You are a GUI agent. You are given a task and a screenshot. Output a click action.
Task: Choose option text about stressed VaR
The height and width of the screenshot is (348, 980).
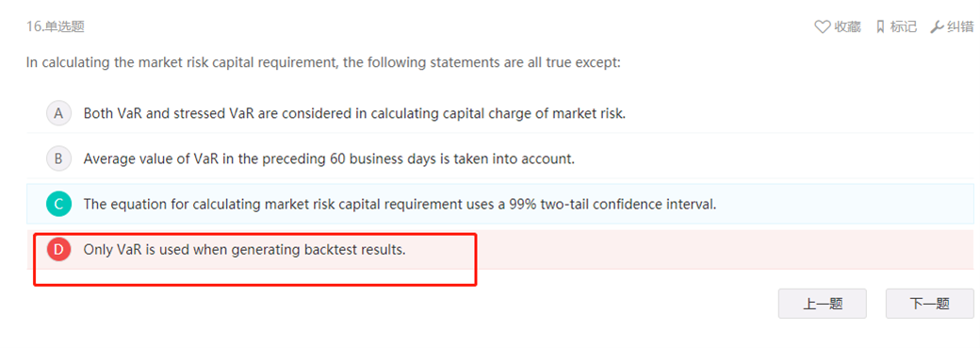pyautogui.click(x=354, y=113)
